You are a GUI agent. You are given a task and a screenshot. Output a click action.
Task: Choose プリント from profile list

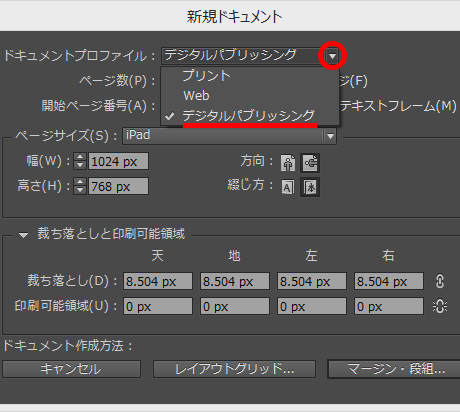tap(206, 76)
